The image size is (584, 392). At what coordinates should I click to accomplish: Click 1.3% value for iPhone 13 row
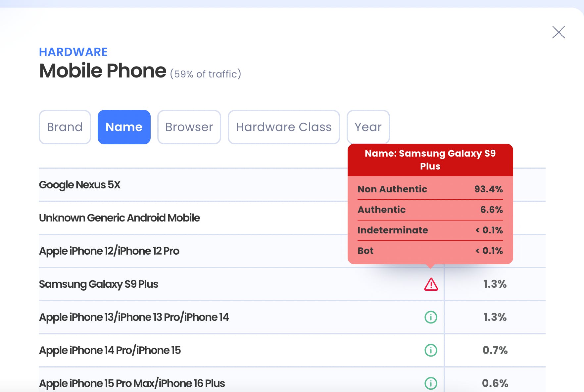(x=495, y=317)
